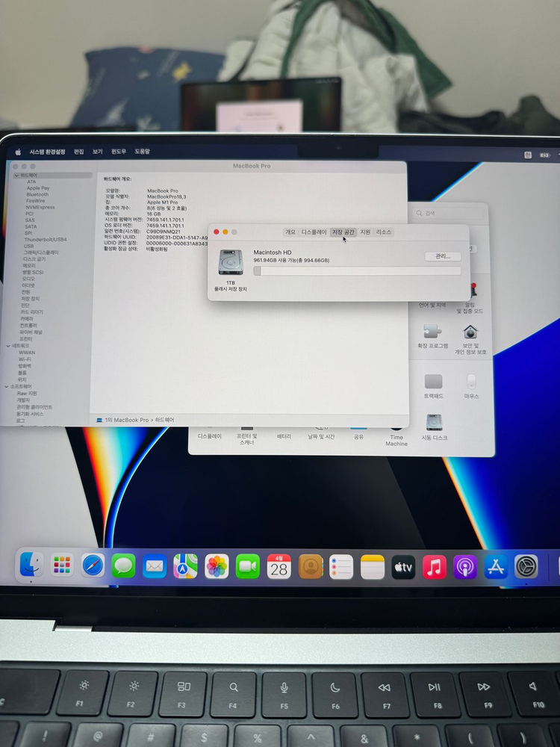The image size is (560, 747).
Task: Open Photos app in Dock
Action: click(x=217, y=566)
